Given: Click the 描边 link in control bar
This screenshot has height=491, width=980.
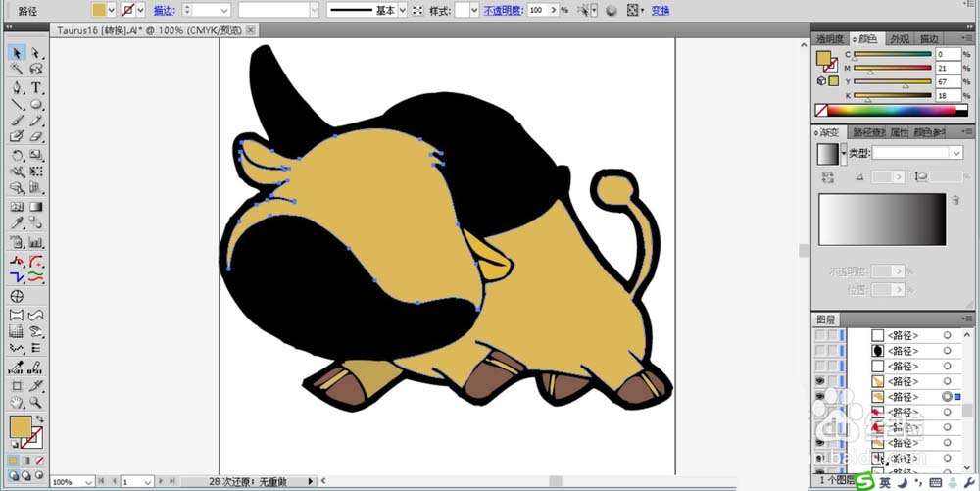Looking at the screenshot, I should point(163,10).
